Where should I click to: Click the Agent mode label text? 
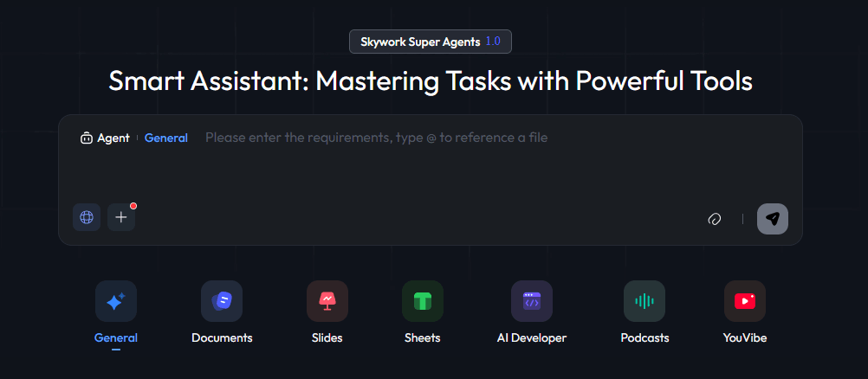coord(113,138)
